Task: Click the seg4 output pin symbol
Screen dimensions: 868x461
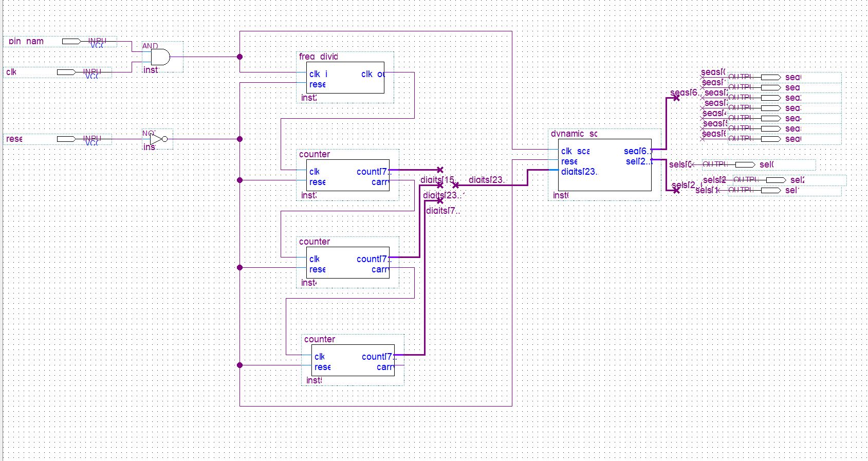Action: (x=771, y=118)
